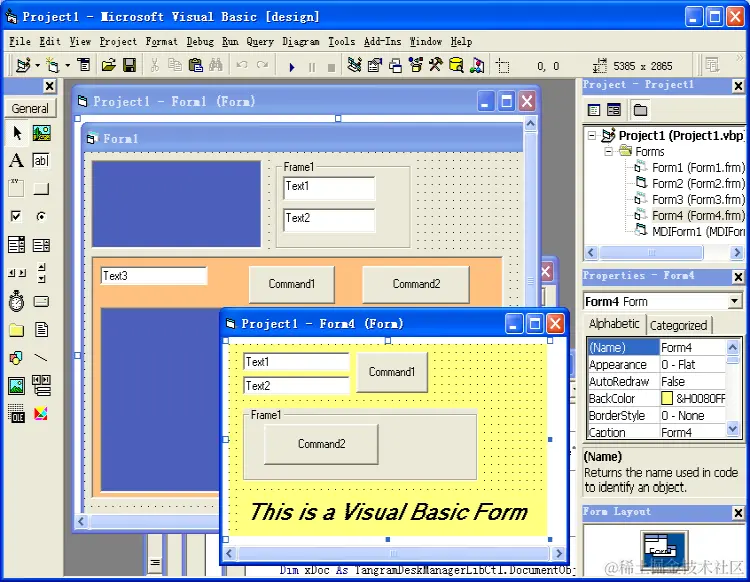Collapse the Forms folder node

[608, 152]
